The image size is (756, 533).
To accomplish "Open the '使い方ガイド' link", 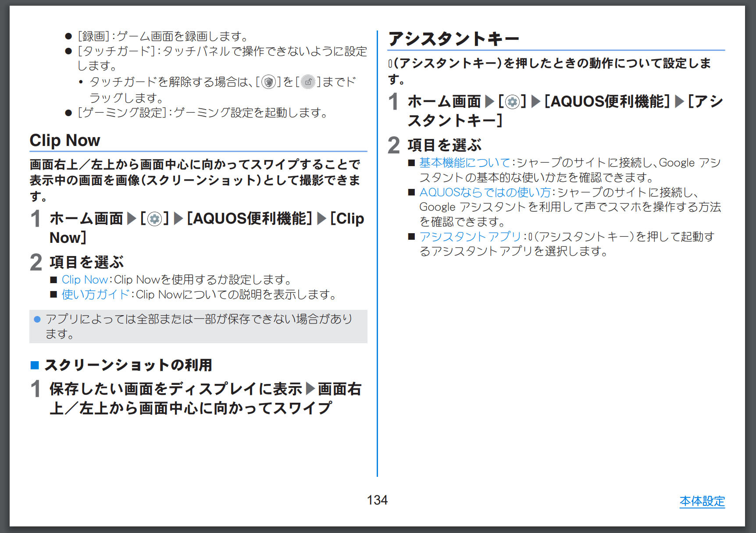I will click(x=96, y=295).
